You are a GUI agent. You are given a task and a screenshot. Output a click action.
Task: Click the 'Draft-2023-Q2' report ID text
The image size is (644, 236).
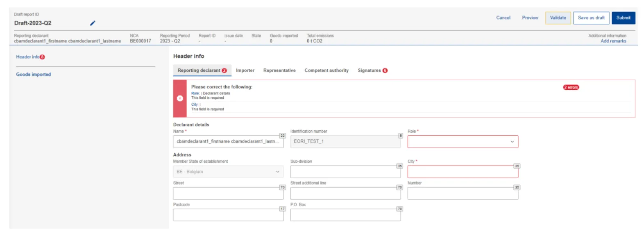tap(33, 23)
